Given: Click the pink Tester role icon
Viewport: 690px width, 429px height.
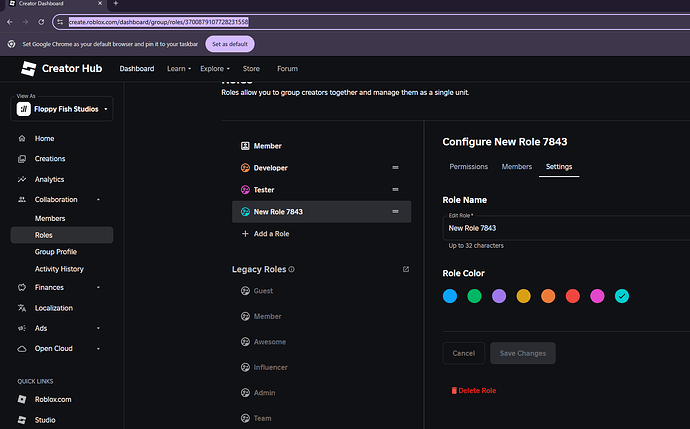Looking at the screenshot, I should (245, 190).
